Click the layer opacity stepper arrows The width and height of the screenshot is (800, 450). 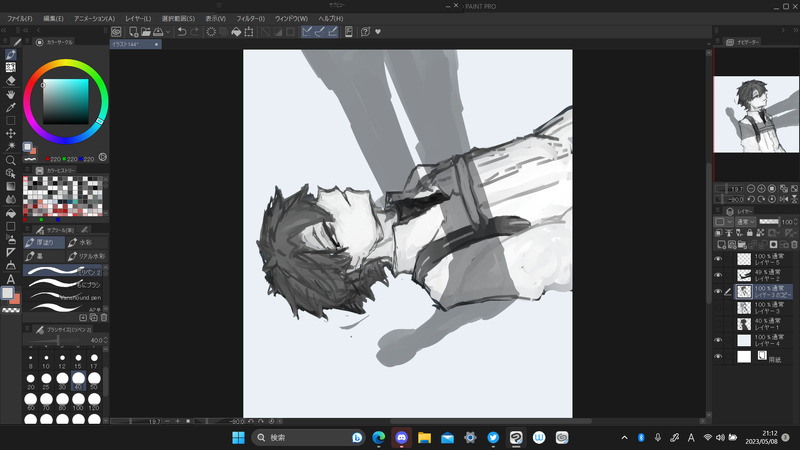(796, 221)
